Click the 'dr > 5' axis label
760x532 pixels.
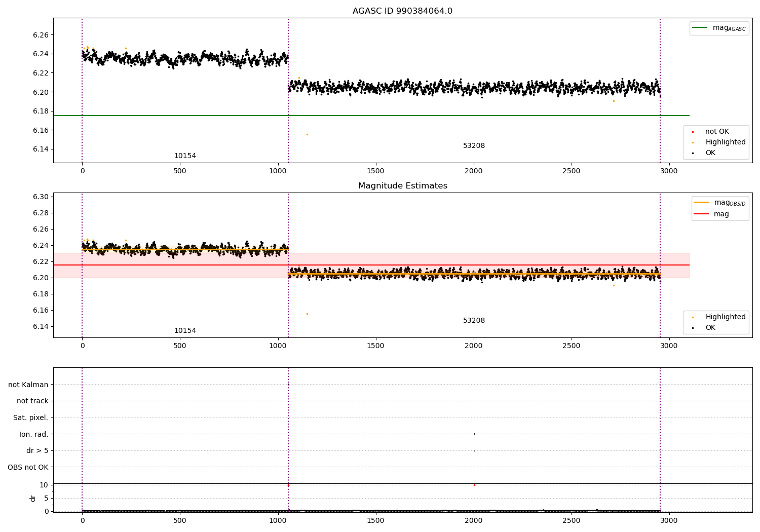(37, 450)
